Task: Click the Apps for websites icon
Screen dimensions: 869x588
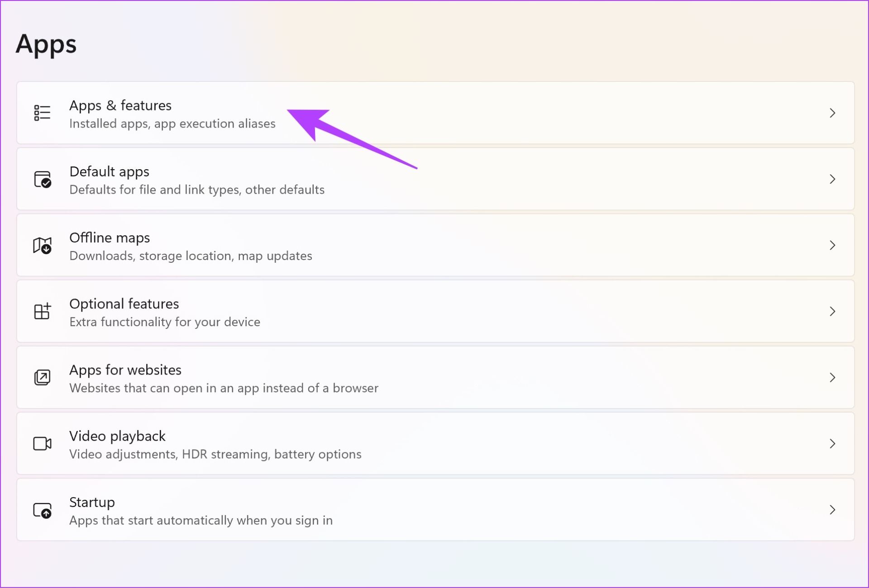Action: (x=43, y=377)
